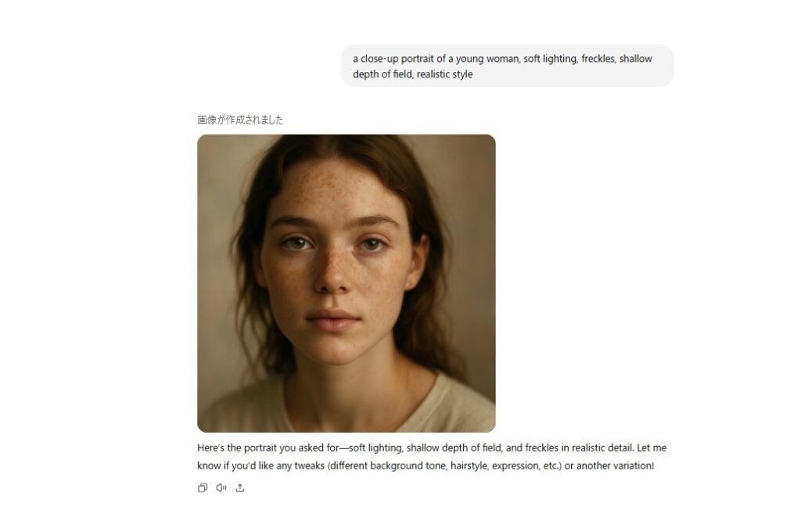Click "Here's the portrait you asked for" text
801x532 pixels.
click(x=268, y=448)
